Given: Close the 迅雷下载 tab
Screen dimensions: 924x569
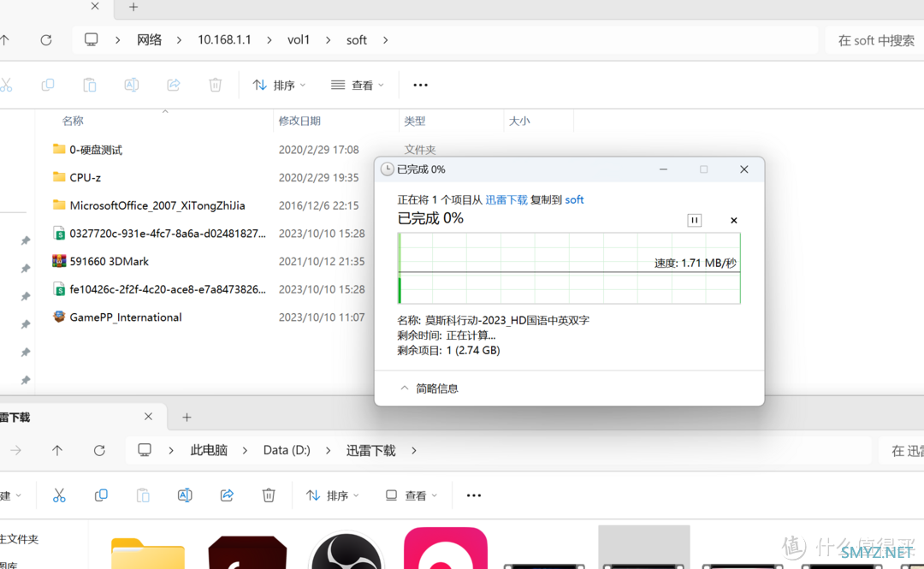Looking at the screenshot, I should click(x=149, y=417).
